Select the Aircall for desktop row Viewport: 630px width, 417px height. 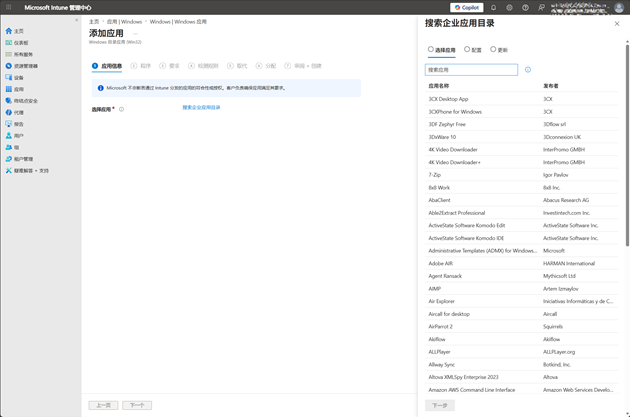click(522, 314)
